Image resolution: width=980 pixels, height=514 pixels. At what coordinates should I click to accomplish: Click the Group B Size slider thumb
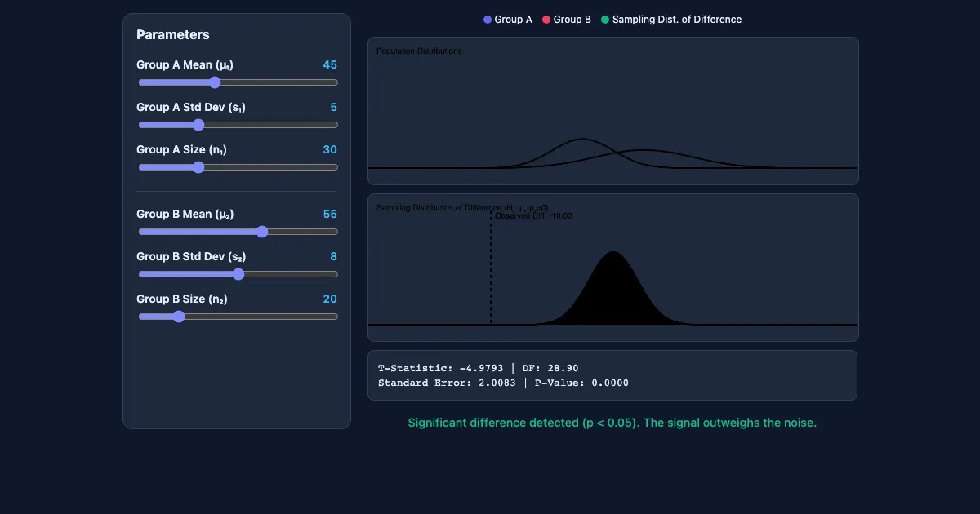click(179, 317)
